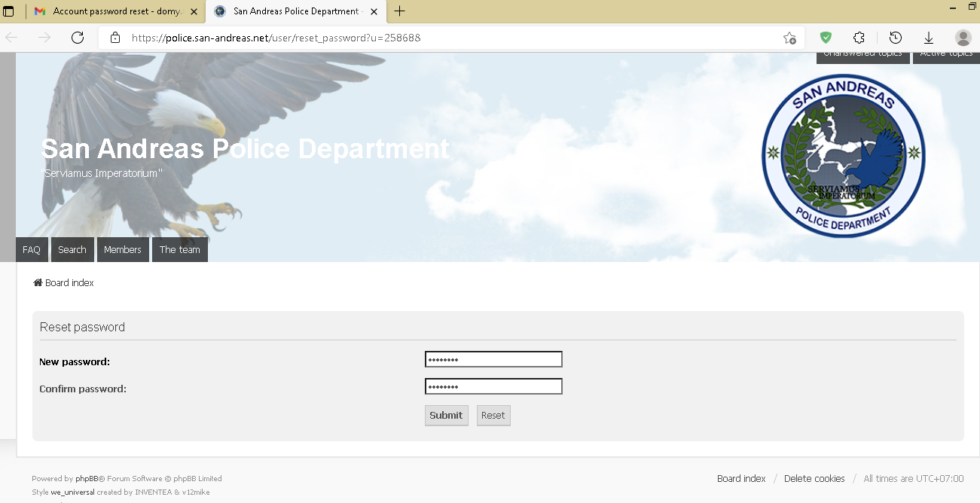Screen dimensions: 980x503
Task: Click "All times are UTC+07:00" text
Action: coord(913,478)
